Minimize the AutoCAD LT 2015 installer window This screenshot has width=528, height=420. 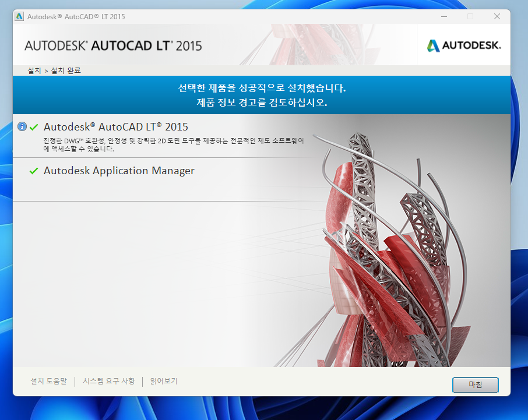[444, 16]
